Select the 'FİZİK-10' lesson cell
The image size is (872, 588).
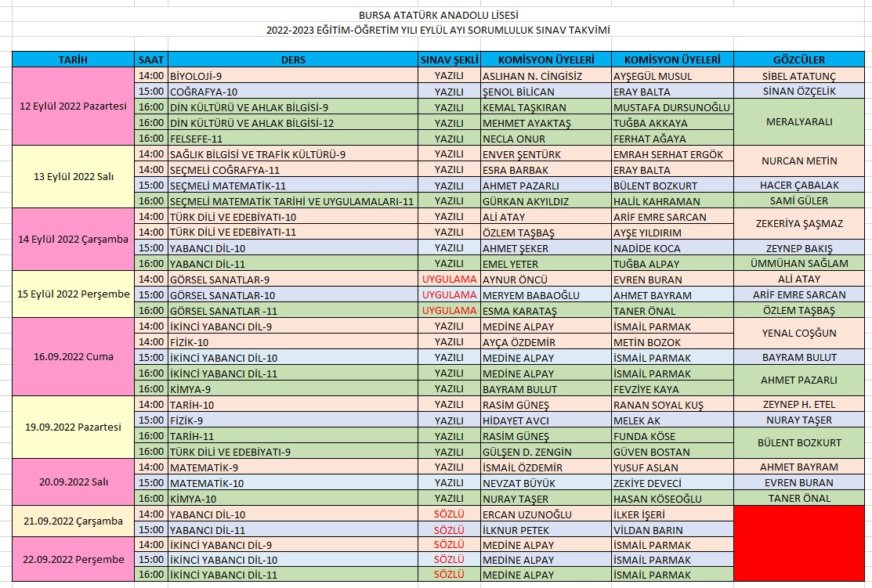293,342
